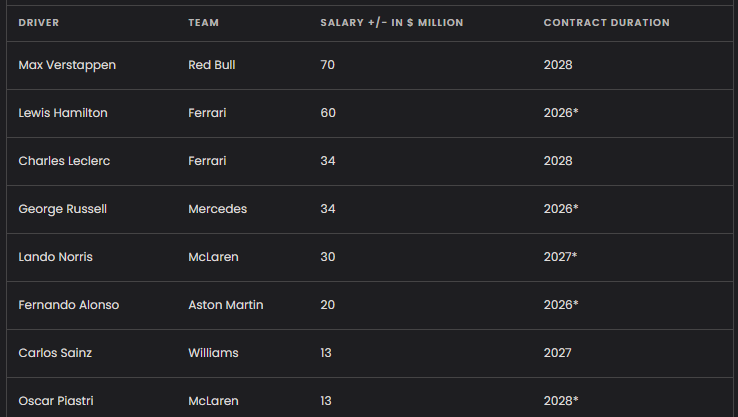Select the Lando Norris row name

[x=56, y=257]
